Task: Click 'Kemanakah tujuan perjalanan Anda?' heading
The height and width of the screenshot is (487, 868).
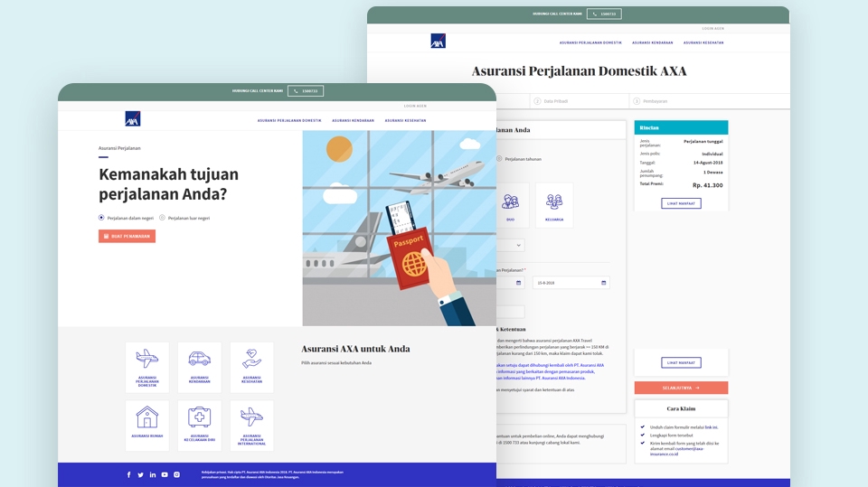Action: pos(169,184)
